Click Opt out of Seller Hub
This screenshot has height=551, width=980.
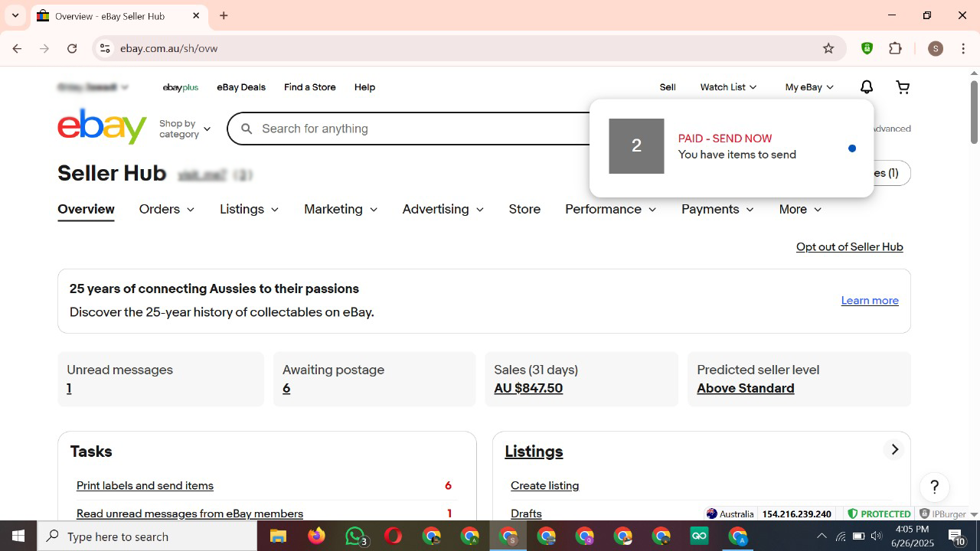coord(850,246)
